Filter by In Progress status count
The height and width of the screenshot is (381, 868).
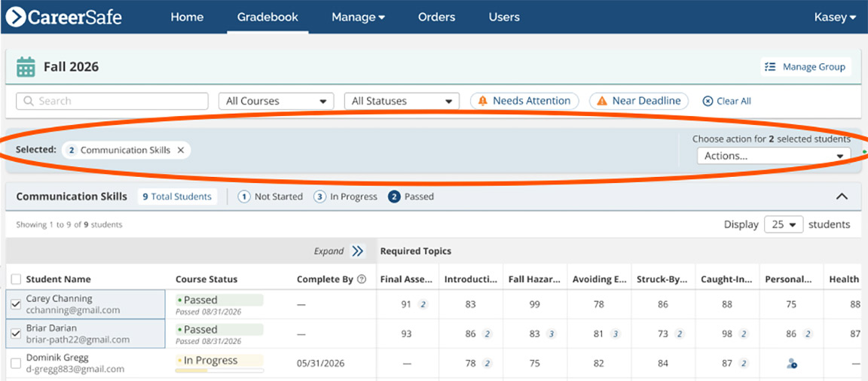(x=345, y=197)
